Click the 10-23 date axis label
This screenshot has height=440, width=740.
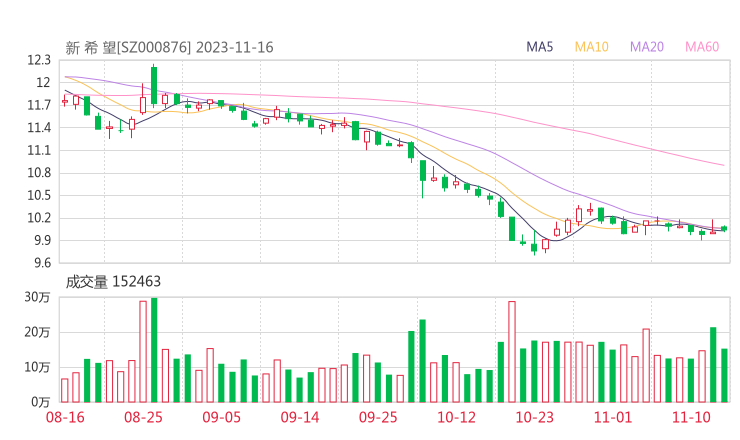(x=534, y=417)
